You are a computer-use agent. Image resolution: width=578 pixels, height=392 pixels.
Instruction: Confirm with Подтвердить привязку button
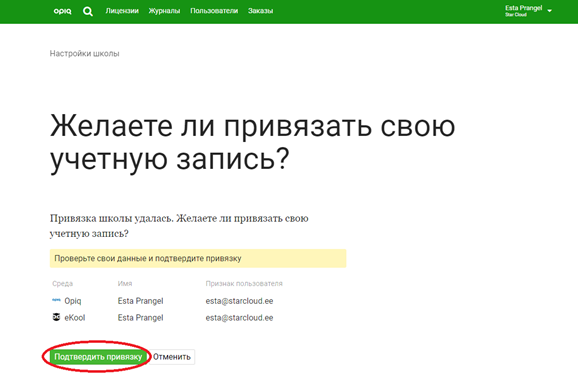tap(98, 357)
